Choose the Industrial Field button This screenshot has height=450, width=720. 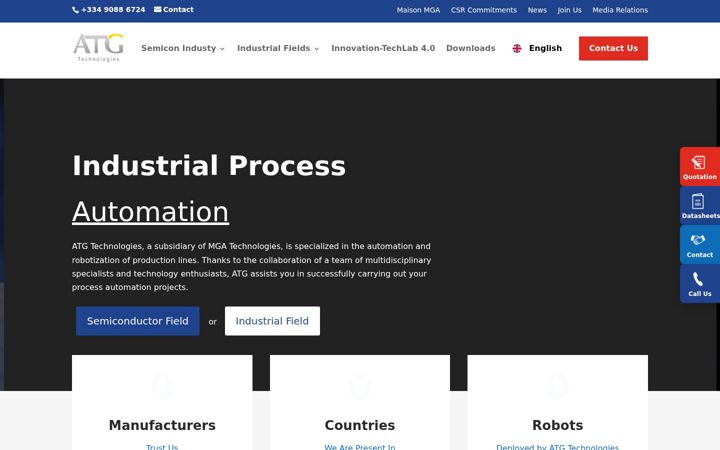(x=272, y=321)
